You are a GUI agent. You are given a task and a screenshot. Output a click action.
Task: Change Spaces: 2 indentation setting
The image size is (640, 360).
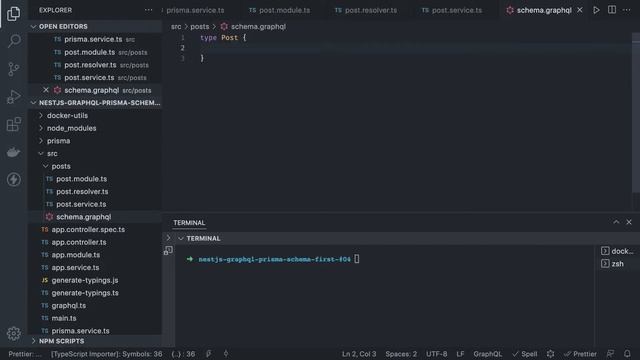pyautogui.click(x=401, y=354)
